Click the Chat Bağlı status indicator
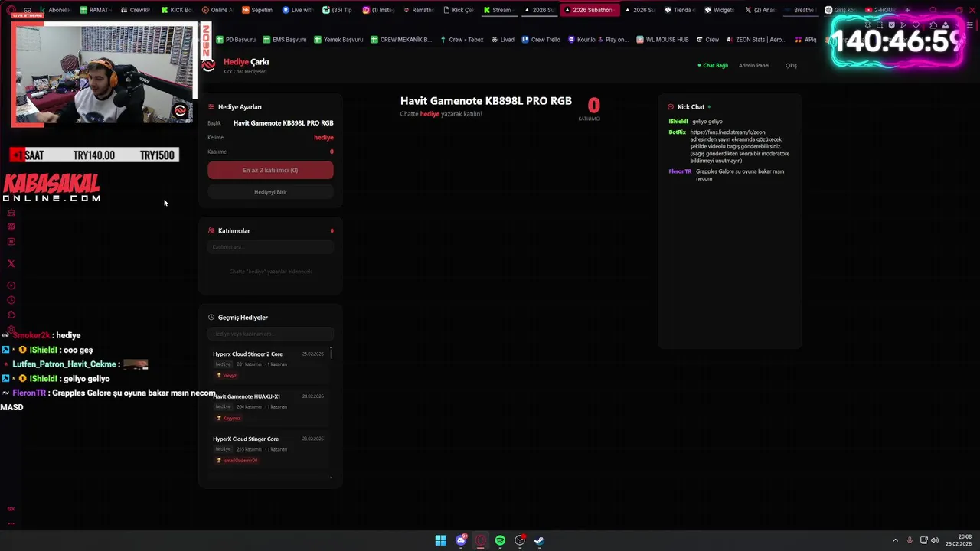This screenshot has width=980, height=551. click(x=713, y=66)
